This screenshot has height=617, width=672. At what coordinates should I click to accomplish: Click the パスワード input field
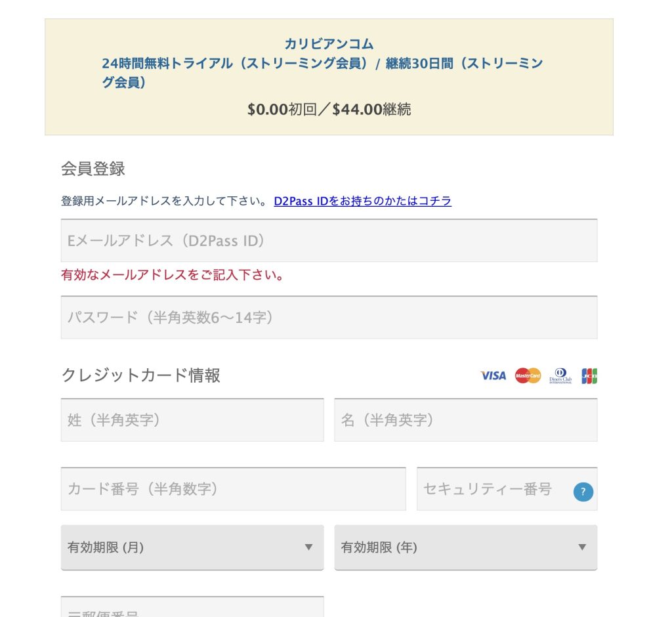click(329, 318)
